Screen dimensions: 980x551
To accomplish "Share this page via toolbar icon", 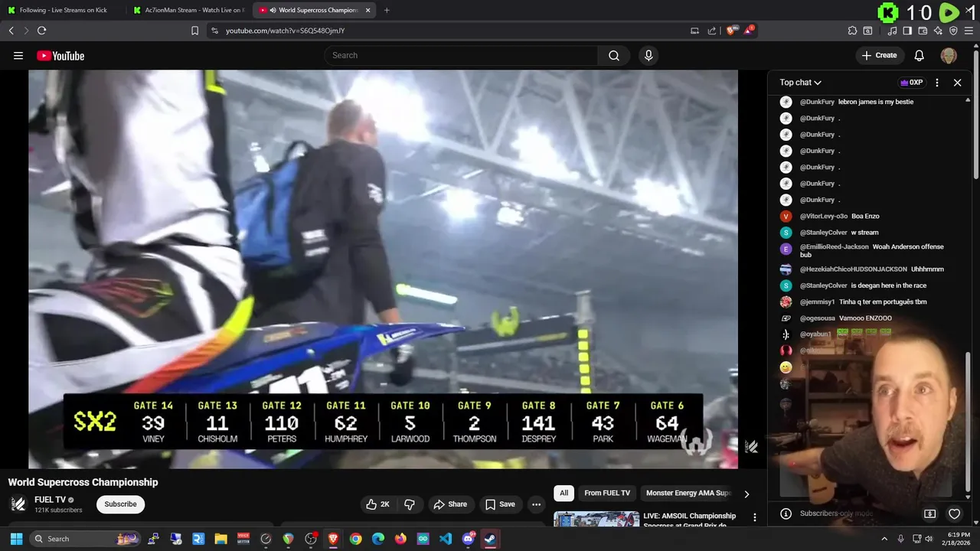I will coord(712,31).
